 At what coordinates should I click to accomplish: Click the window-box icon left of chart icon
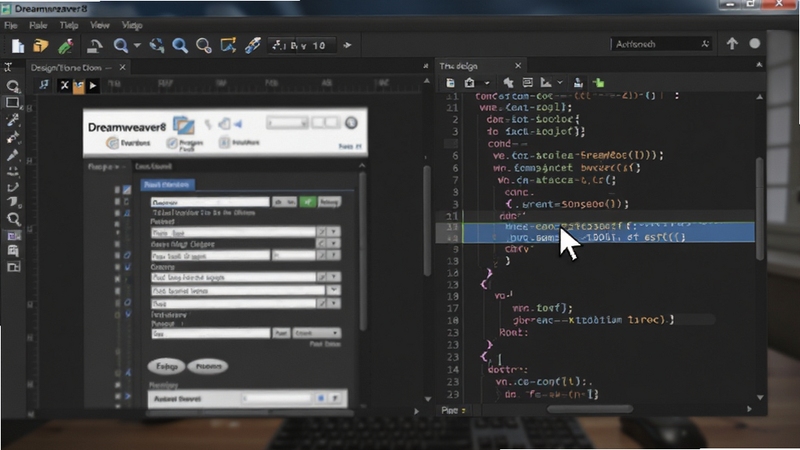click(x=528, y=83)
